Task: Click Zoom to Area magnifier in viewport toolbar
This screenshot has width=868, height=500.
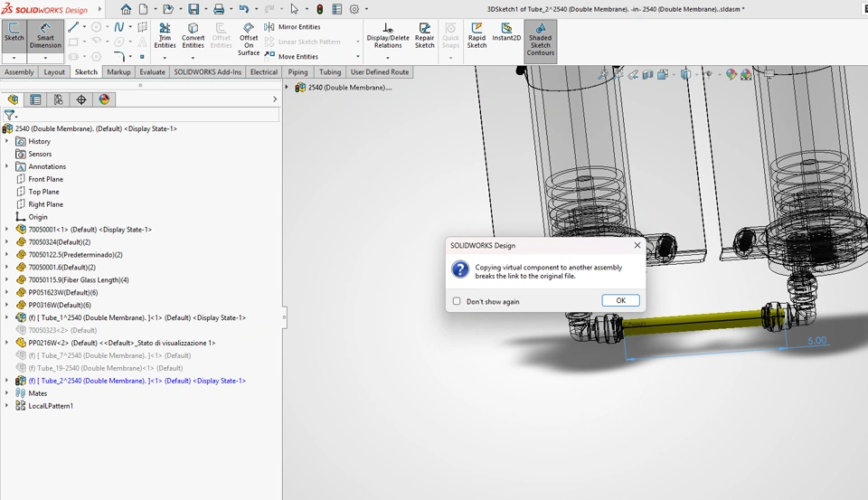Action: click(618, 74)
